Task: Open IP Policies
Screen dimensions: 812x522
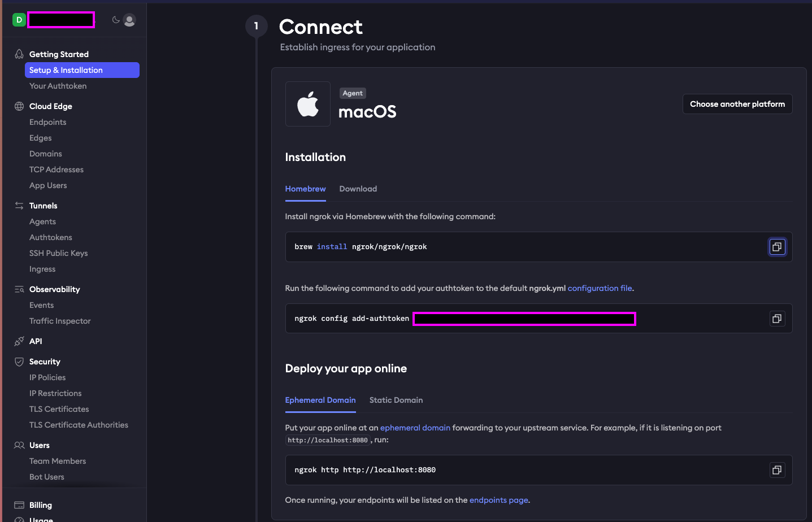Action: coord(47,377)
